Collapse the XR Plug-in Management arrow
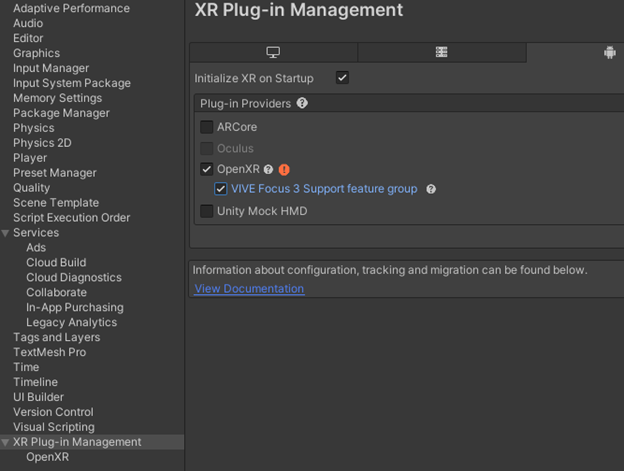The width and height of the screenshot is (624, 471). tap(5, 442)
